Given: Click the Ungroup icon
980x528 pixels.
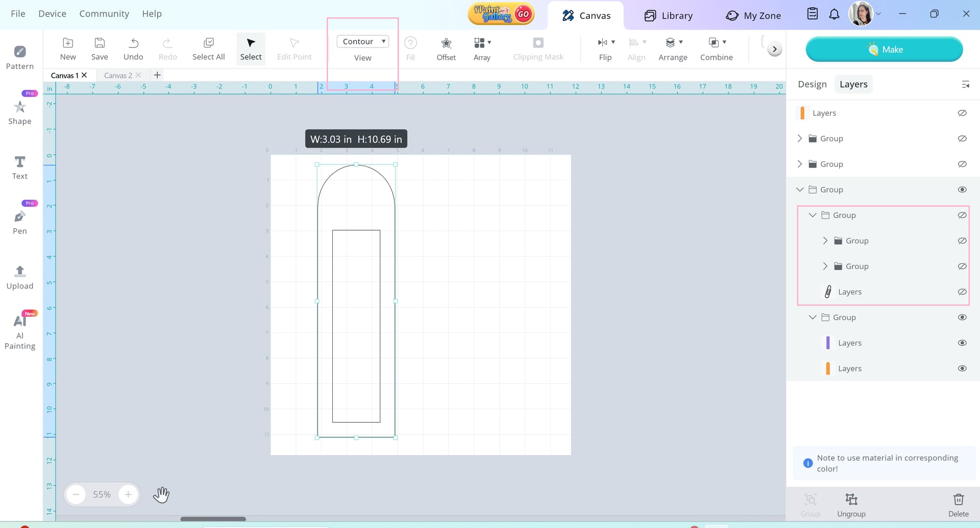Looking at the screenshot, I should [851, 499].
